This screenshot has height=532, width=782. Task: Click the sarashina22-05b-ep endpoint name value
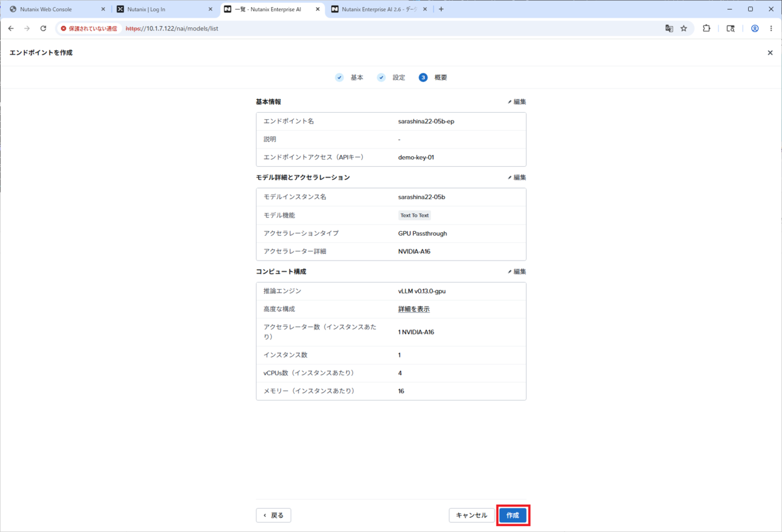pyautogui.click(x=426, y=121)
